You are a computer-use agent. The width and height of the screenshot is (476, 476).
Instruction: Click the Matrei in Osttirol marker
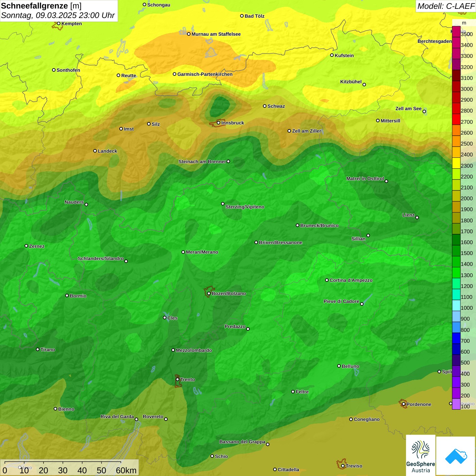386,181
